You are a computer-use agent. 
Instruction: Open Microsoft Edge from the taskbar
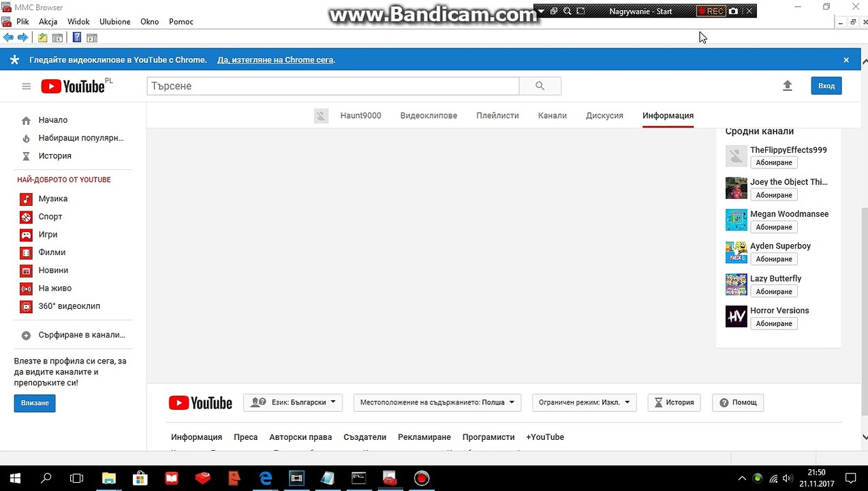tap(265, 478)
